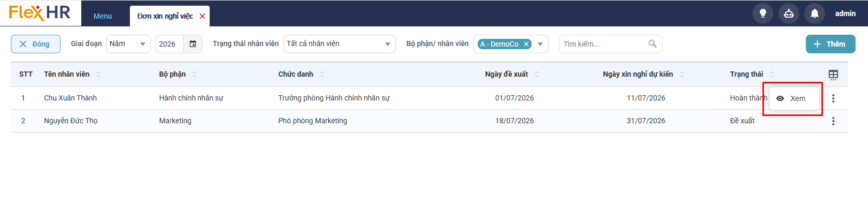Choose Xem from the context menu
868x203 pixels.
[794, 98]
